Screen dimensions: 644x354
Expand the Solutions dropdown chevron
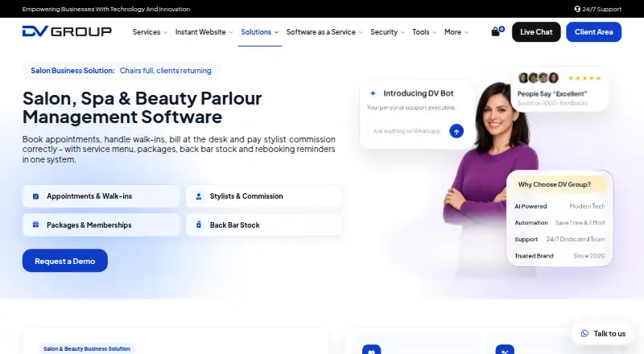point(276,32)
